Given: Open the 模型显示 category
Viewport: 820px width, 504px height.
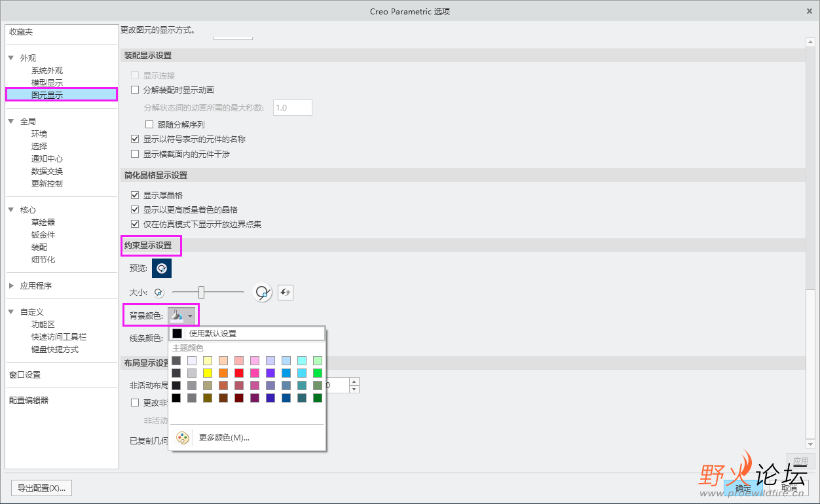Looking at the screenshot, I should click(47, 83).
